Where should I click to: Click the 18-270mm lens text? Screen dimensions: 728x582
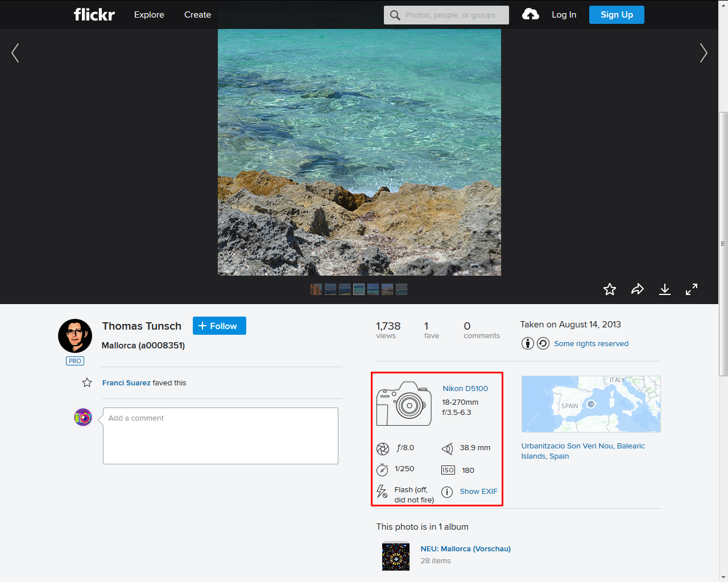(460, 402)
